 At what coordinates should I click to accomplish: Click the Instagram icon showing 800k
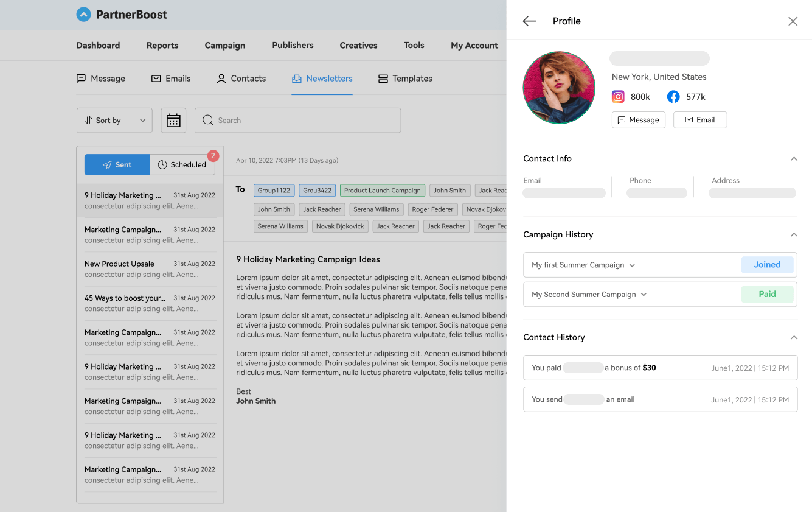click(618, 97)
